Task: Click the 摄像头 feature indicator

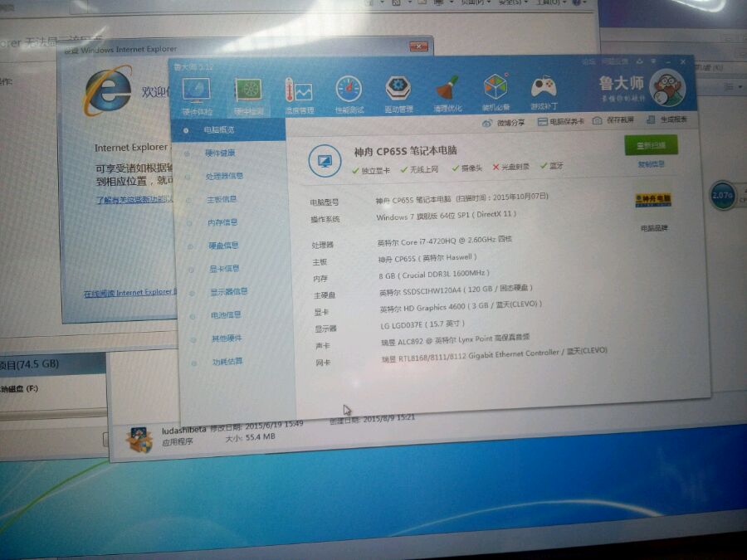Action: (466, 168)
